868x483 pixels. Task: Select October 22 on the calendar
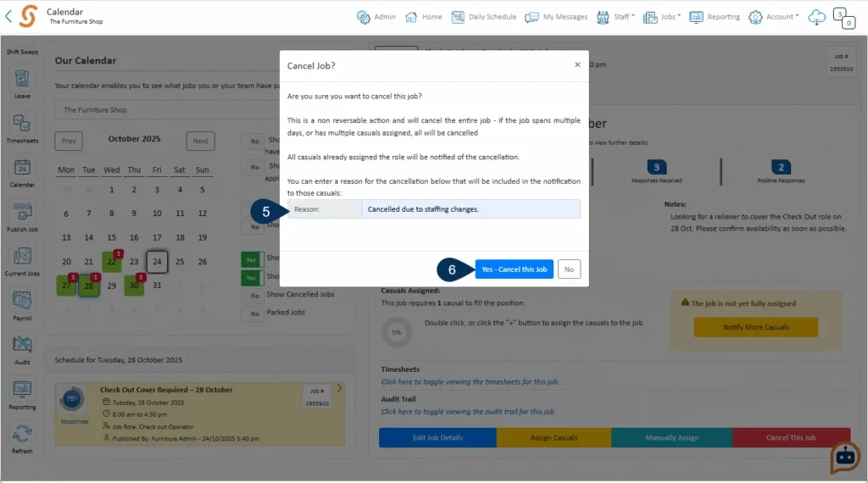[112, 262]
